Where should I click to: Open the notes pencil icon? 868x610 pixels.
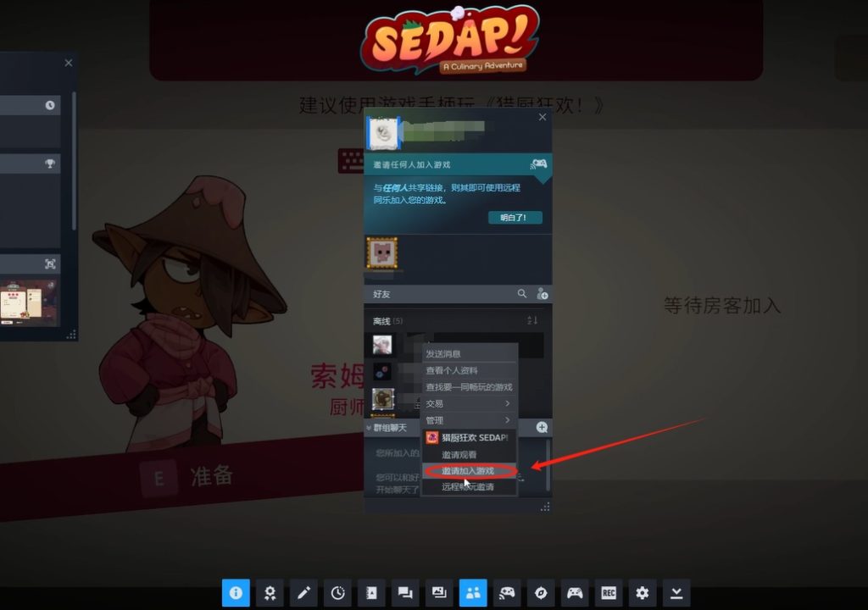[x=303, y=593]
